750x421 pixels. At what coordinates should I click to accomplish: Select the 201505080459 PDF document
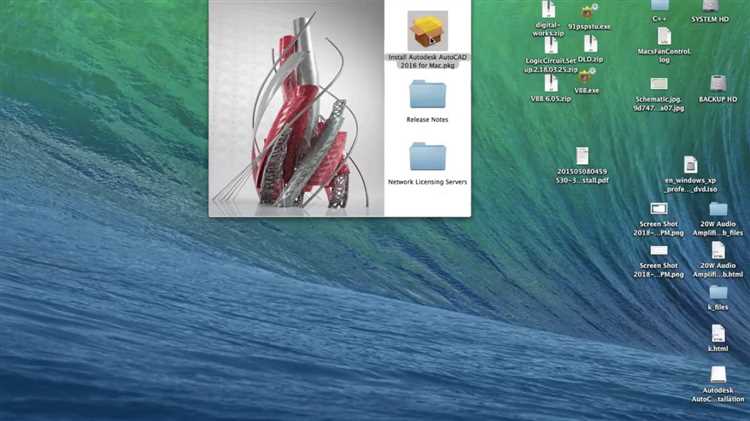[x=582, y=156]
